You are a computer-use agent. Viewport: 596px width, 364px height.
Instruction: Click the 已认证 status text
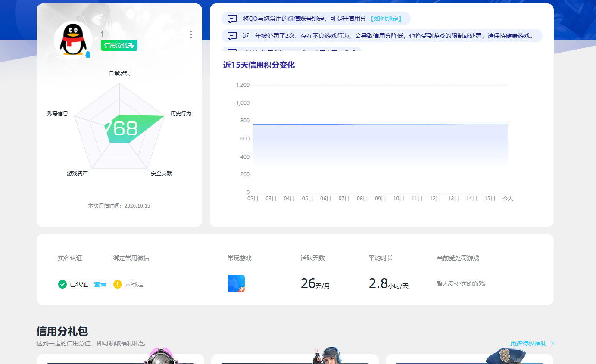point(79,284)
